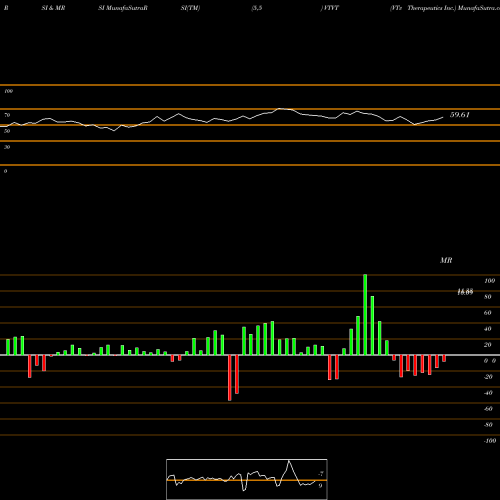Click the 80 label on MR axis
This screenshot has height=500, width=500.
click(488, 297)
